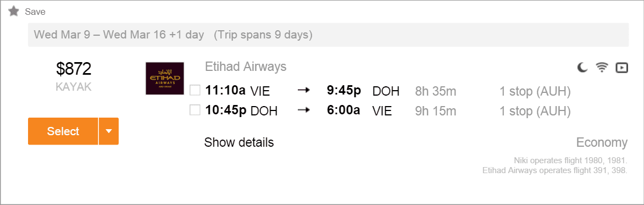Click the Save star icon
644x205 pixels.
coord(14,12)
